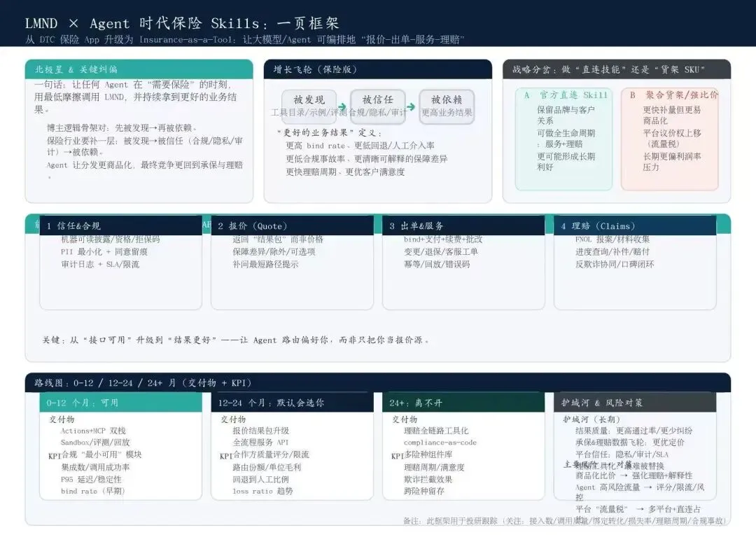
Task: Click the option B card 聚合货架/强比价
Action: pos(670,139)
